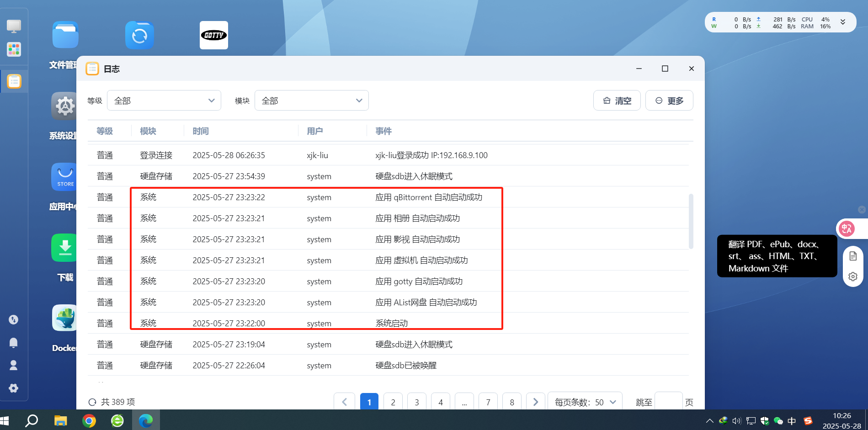This screenshot has height=430, width=868.
Task: Open notifications bell in sidebar
Action: tap(14, 342)
